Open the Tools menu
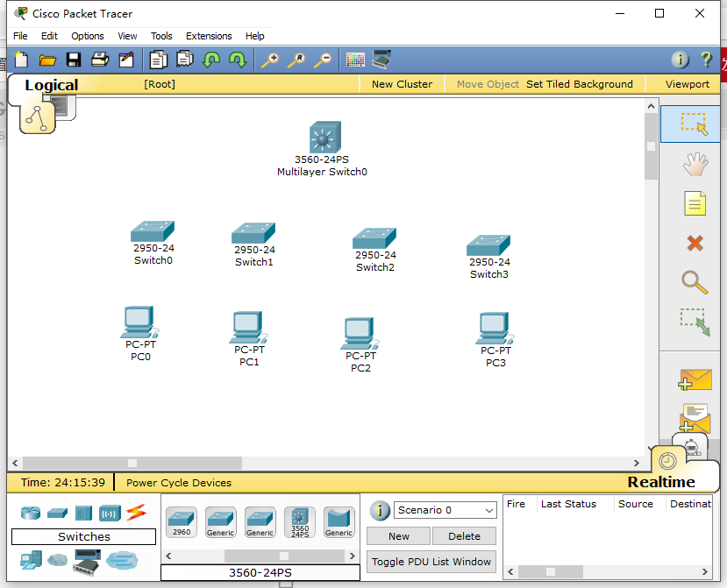Screen dimensions: 727x588 coord(161,36)
